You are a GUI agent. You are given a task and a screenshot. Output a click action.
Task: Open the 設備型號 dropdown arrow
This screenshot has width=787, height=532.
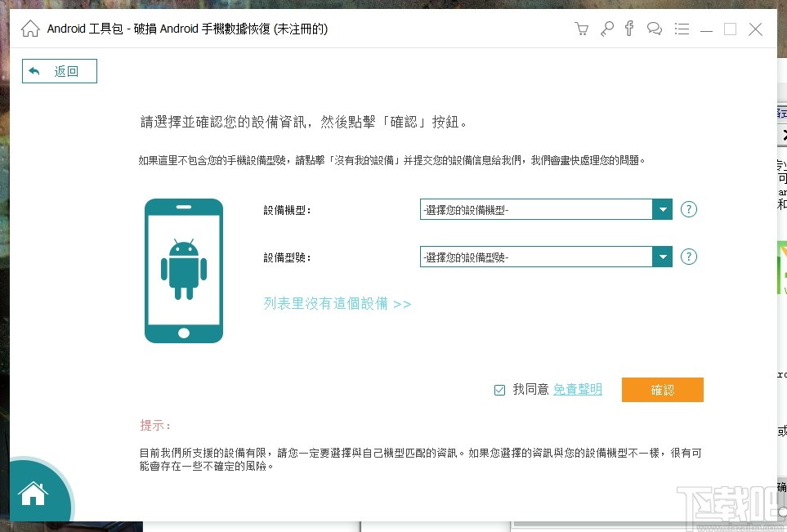(663, 257)
